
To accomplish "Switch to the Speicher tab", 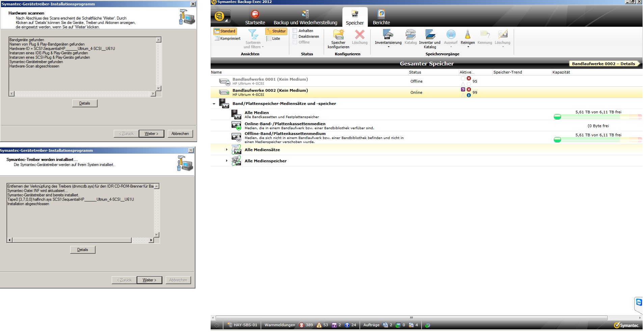I will (355, 17).
